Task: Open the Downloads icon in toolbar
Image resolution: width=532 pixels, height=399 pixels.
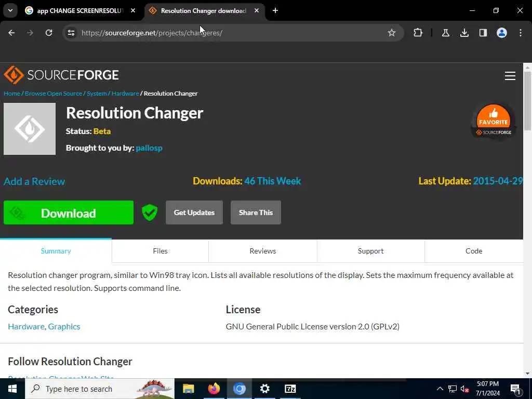Action: tap(464, 33)
